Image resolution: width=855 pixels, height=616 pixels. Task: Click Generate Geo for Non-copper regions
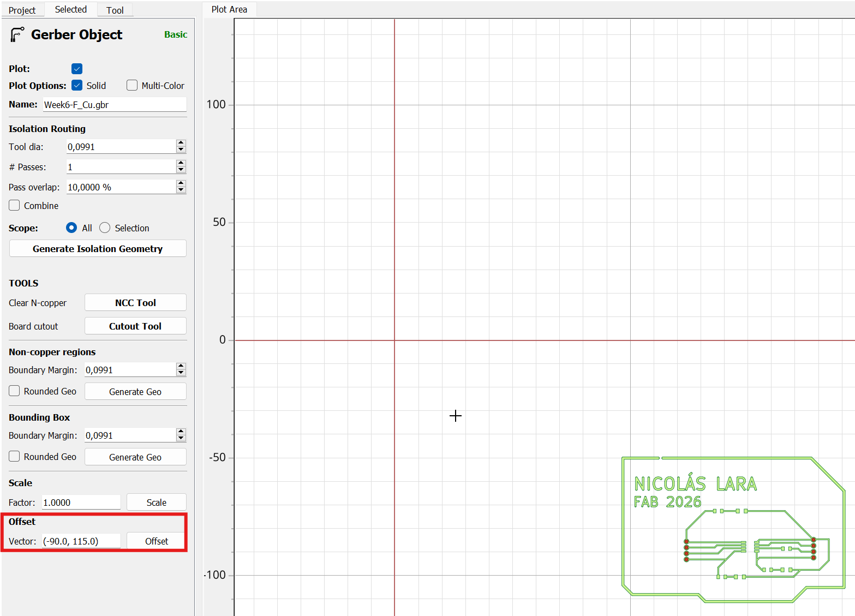(x=135, y=392)
